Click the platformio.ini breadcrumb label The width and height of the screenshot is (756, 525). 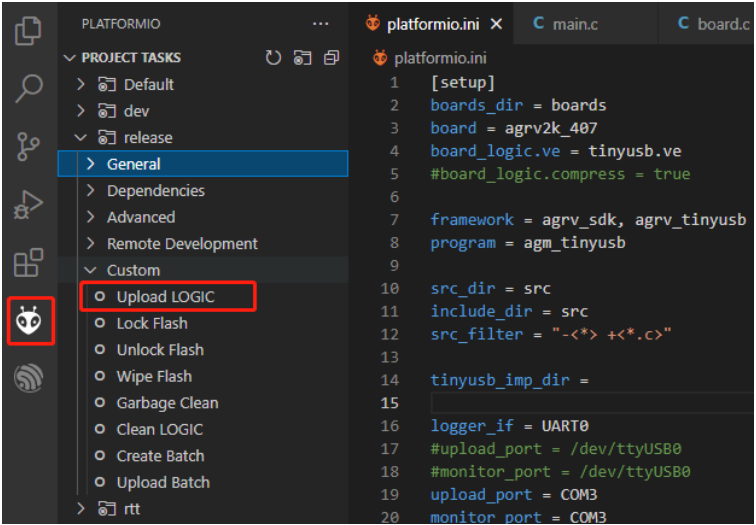(x=440, y=59)
